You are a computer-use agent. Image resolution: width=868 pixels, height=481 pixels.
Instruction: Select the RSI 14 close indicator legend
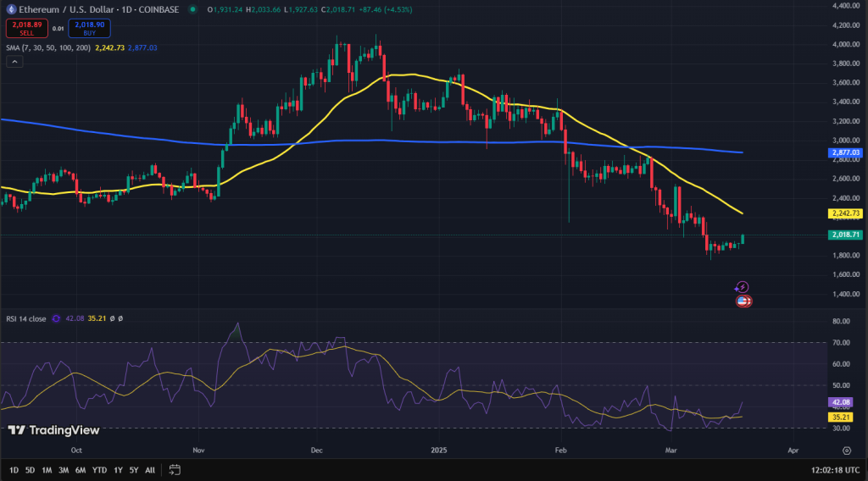pos(26,319)
